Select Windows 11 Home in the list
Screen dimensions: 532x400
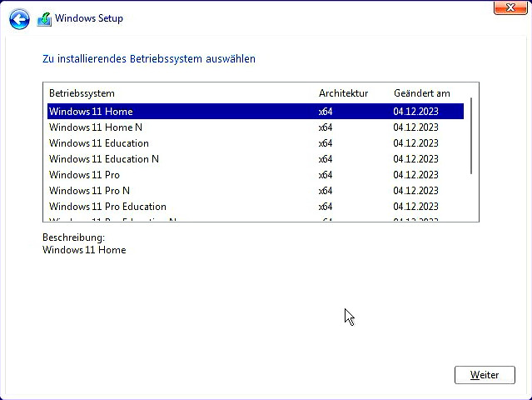click(x=256, y=112)
